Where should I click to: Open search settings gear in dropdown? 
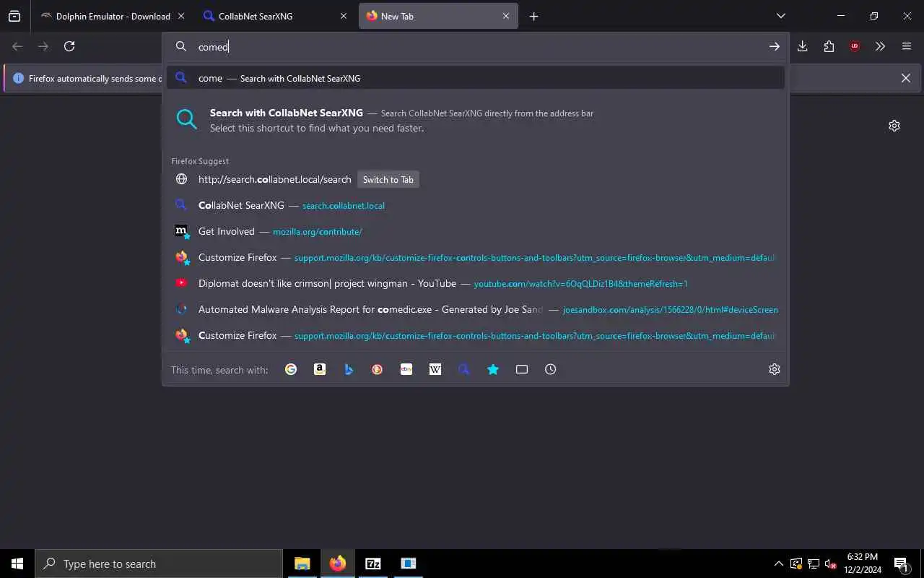coord(775,369)
